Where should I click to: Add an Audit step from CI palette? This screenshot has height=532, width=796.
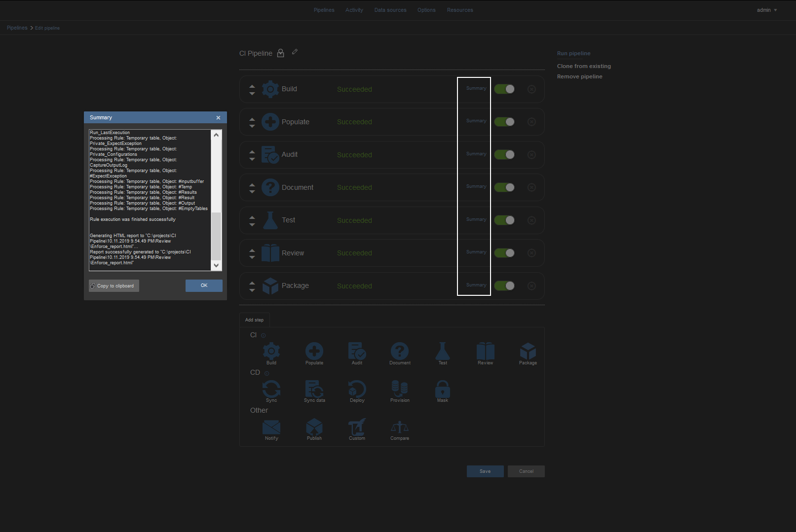(x=357, y=351)
